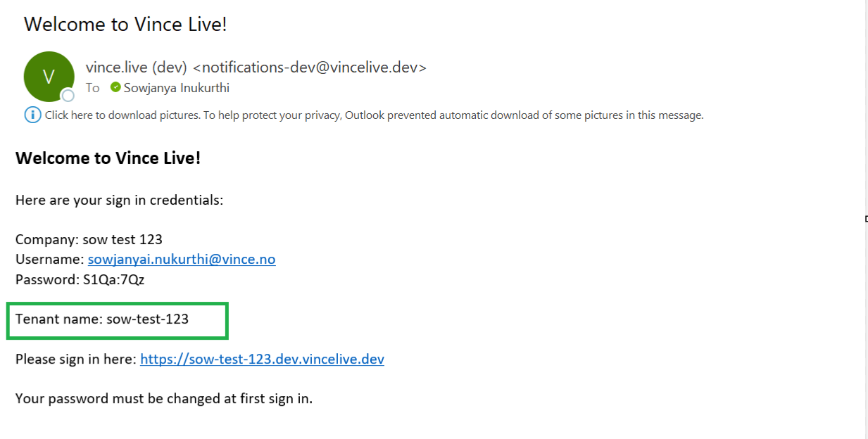This screenshot has width=868, height=439.
Task: Click the bold Welcome to Vince Live! heading
Action: [x=108, y=158]
